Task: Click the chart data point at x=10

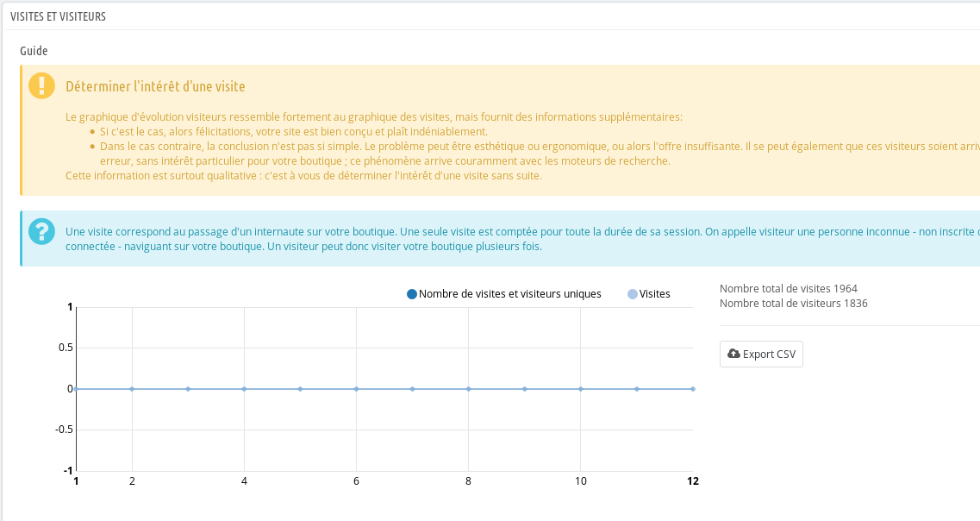Action: 581,389
